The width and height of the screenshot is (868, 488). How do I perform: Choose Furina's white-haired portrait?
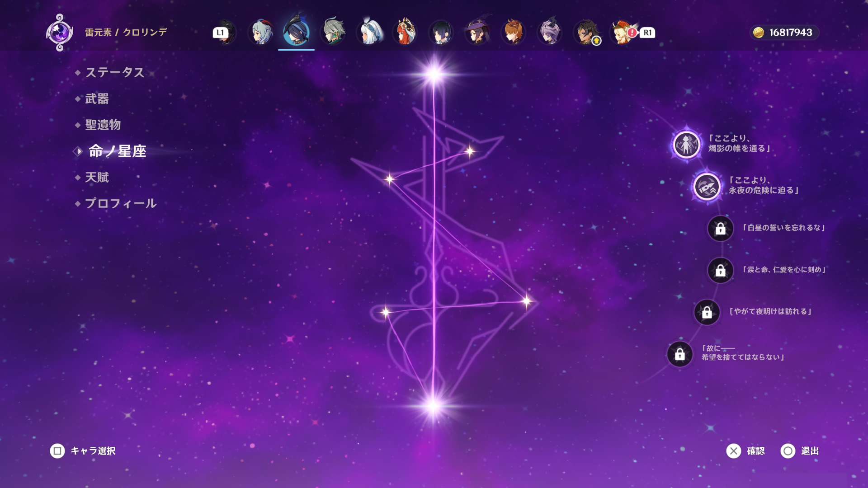point(369,32)
